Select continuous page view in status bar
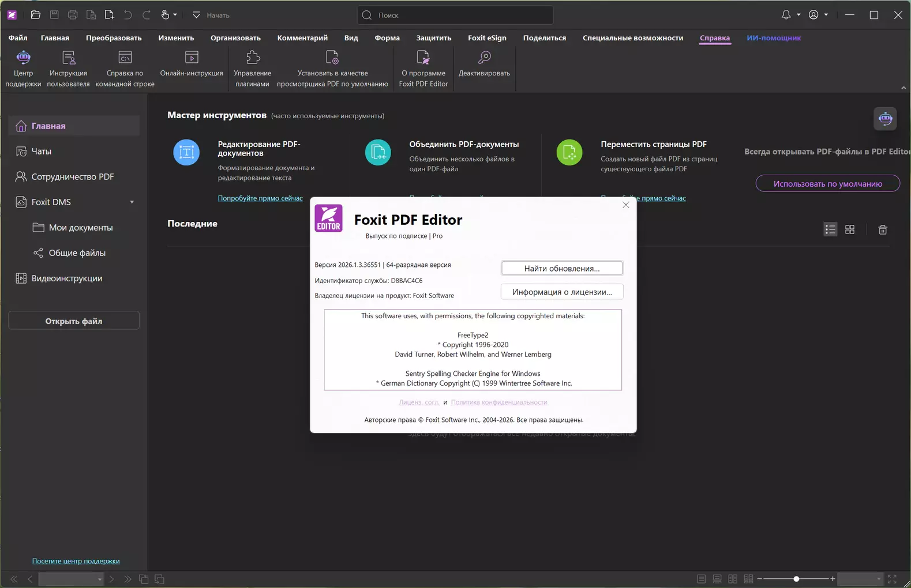 pos(717,579)
